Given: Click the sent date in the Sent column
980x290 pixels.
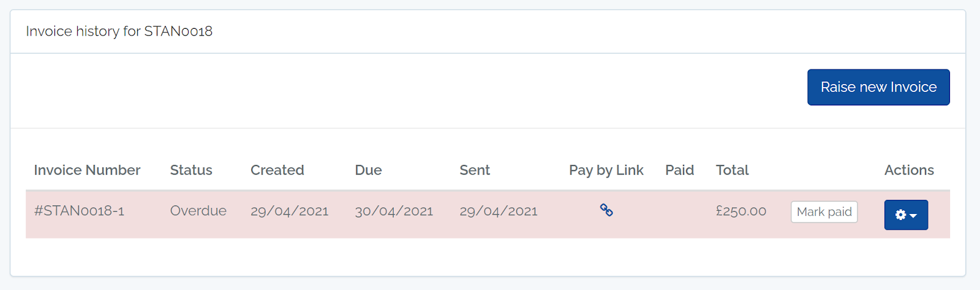Looking at the screenshot, I should coord(499,212).
